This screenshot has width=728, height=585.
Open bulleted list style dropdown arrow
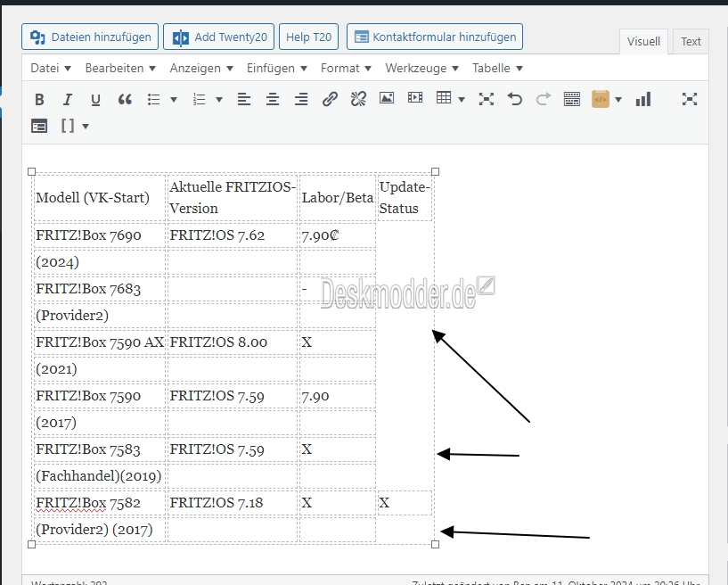pyautogui.click(x=174, y=99)
